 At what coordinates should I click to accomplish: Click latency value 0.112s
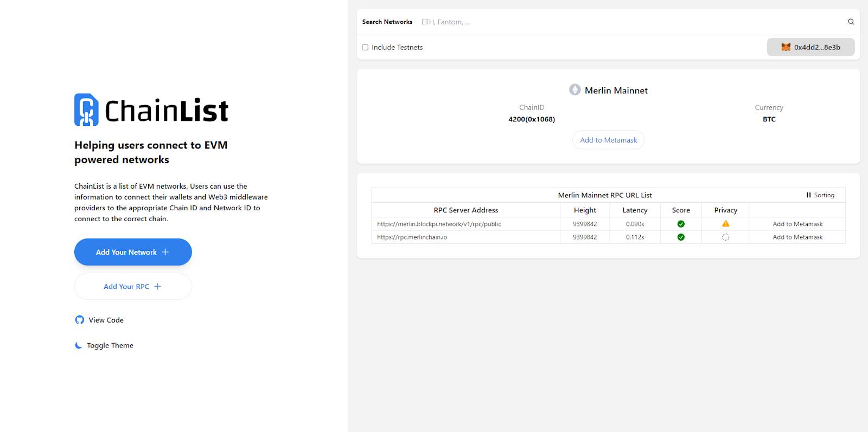point(635,237)
